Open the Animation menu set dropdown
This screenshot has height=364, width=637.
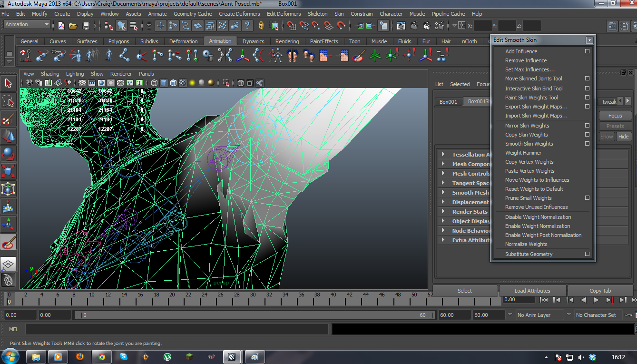pos(27,25)
